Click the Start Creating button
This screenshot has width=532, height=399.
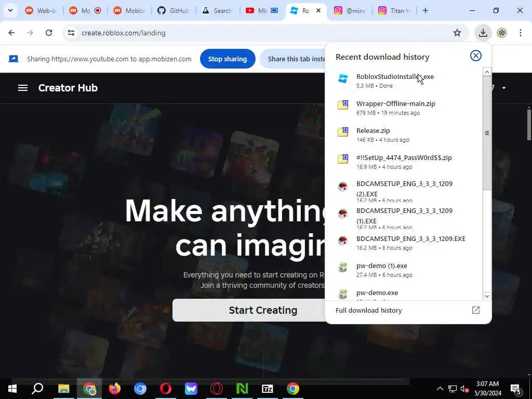249,310
